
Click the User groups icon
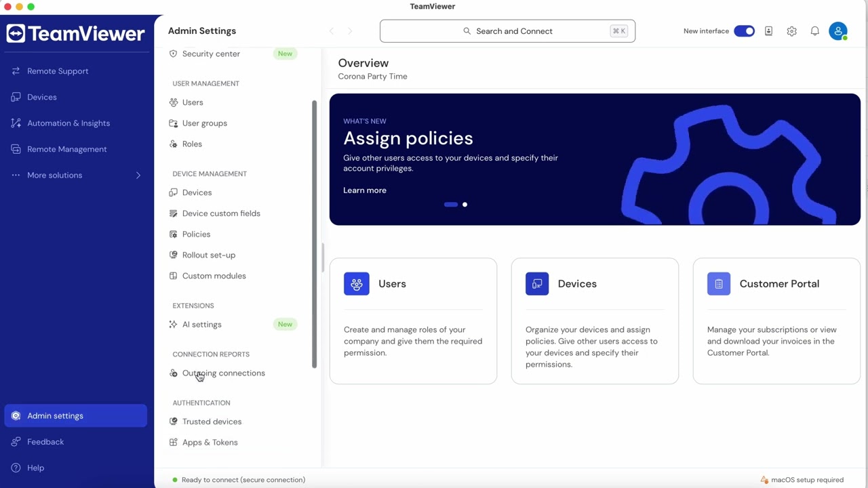(x=173, y=123)
